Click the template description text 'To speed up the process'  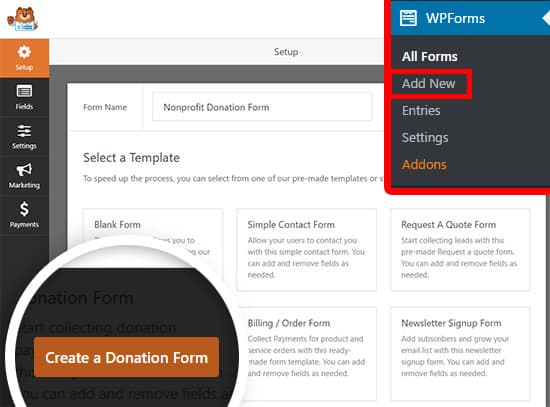click(x=234, y=179)
